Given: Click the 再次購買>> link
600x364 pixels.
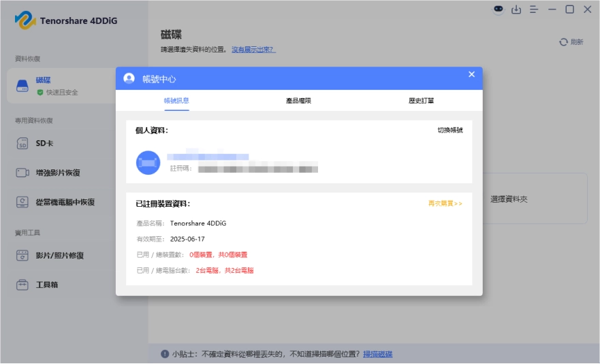Looking at the screenshot, I should pos(445,203).
